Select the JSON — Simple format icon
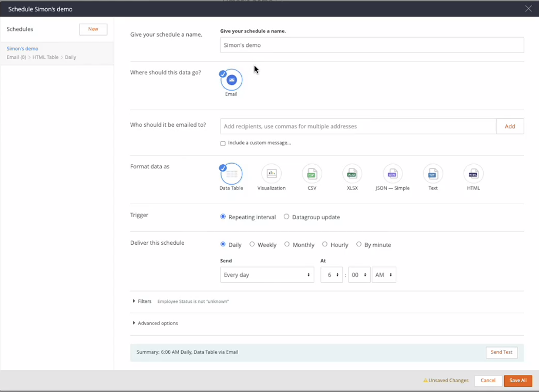539x392 pixels. coord(393,174)
